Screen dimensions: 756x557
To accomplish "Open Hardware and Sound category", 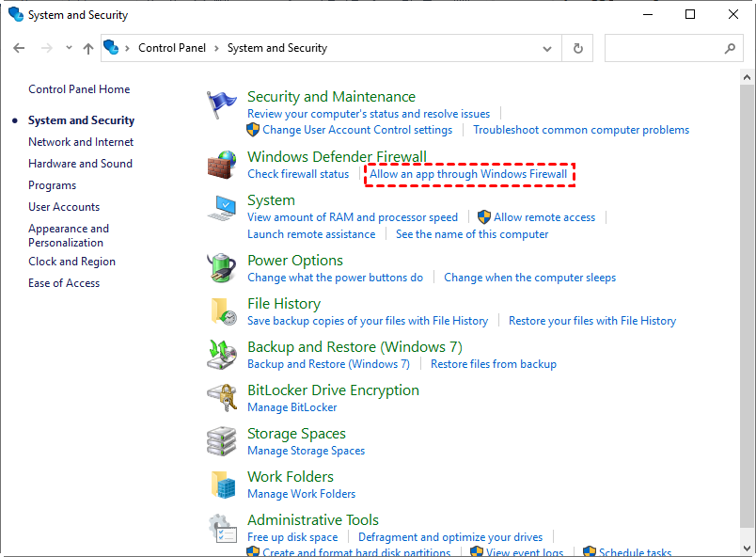I will [80, 164].
